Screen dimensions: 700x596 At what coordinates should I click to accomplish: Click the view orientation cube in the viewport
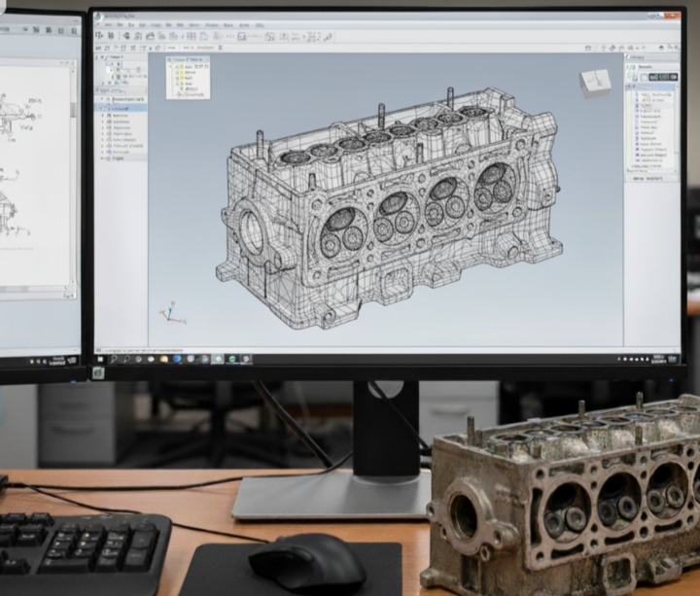(595, 82)
